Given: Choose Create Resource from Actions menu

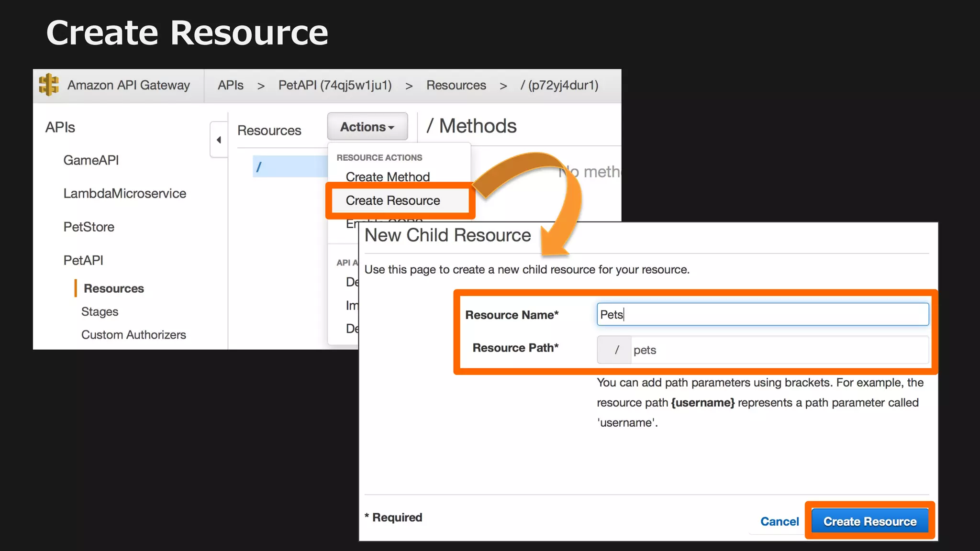Looking at the screenshot, I should point(393,200).
